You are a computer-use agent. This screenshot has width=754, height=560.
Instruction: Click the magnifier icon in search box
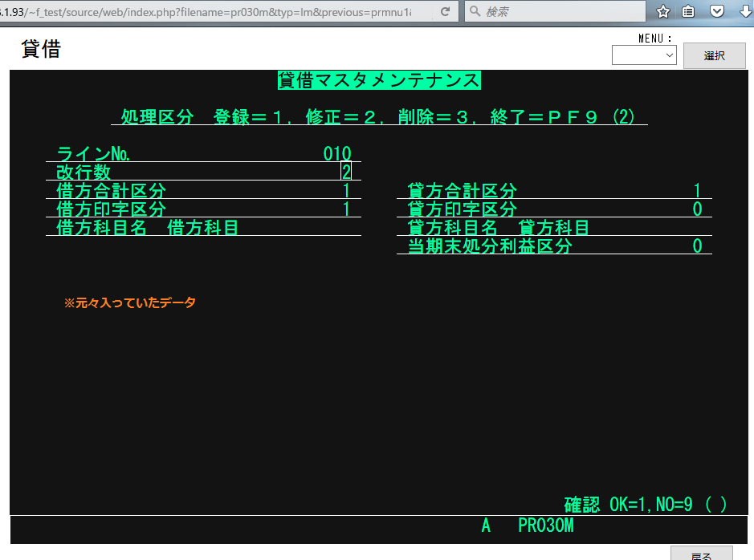click(475, 12)
